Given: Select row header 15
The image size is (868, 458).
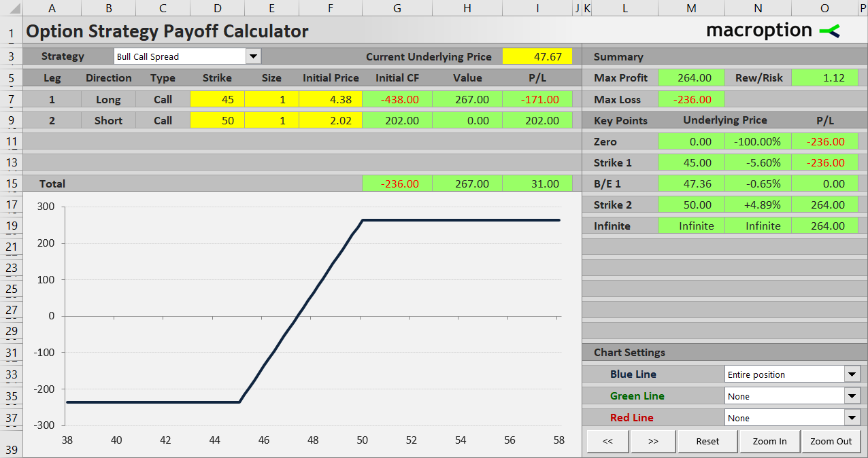Looking at the screenshot, I should (11, 183).
